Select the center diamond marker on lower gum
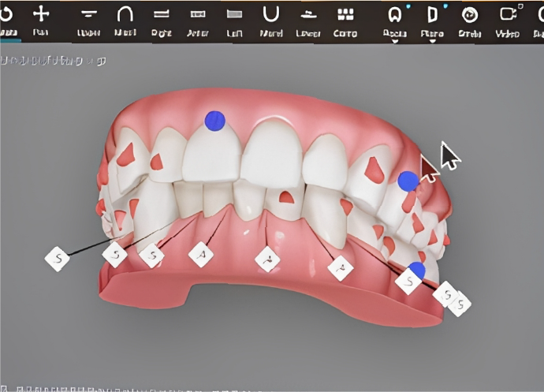The width and height of the screenshot is (544, 392). [268, 259]
